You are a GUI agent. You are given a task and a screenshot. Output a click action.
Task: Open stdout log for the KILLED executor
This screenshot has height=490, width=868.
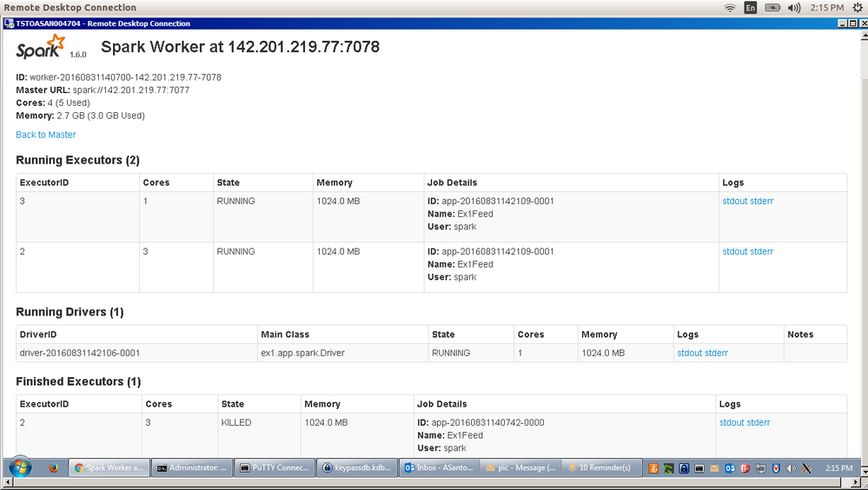[x=732, y=422]
